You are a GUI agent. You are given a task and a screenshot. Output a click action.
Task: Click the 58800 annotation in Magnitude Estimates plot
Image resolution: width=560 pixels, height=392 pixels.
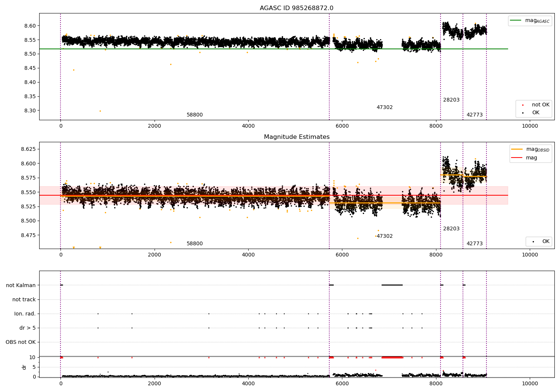(x=195, y=244)
